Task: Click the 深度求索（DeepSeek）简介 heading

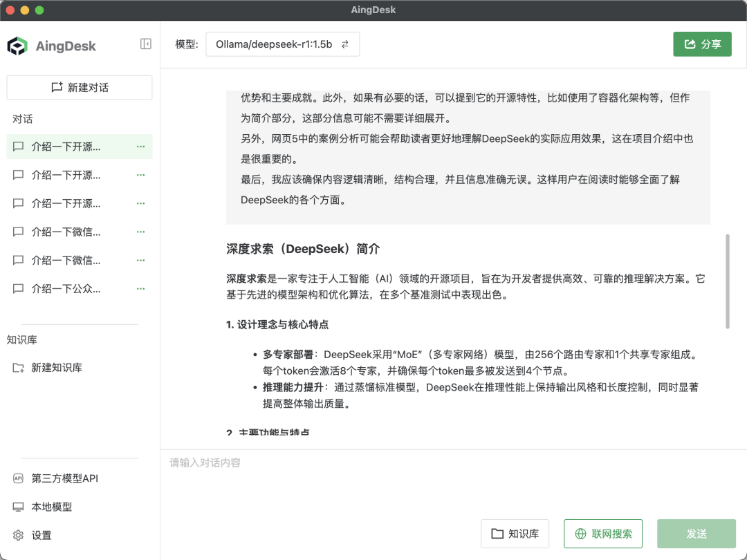Action: (303, 249)
